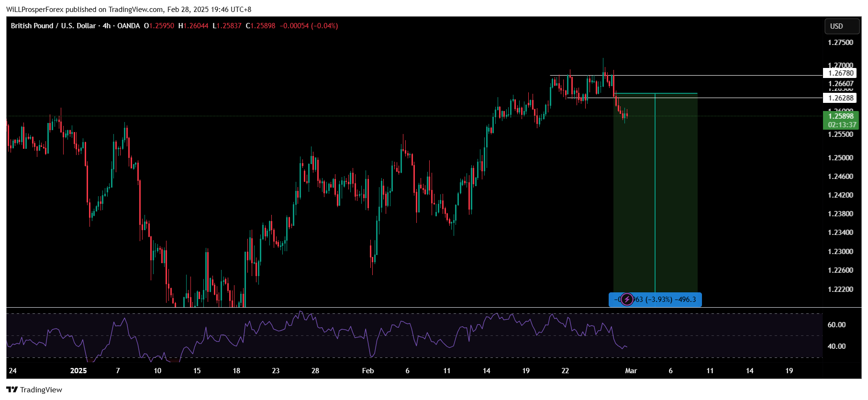The height and width of the screenshot is (400, 868).
Task: Click the 19 date label after Mar 14
Action: [789, 371]
